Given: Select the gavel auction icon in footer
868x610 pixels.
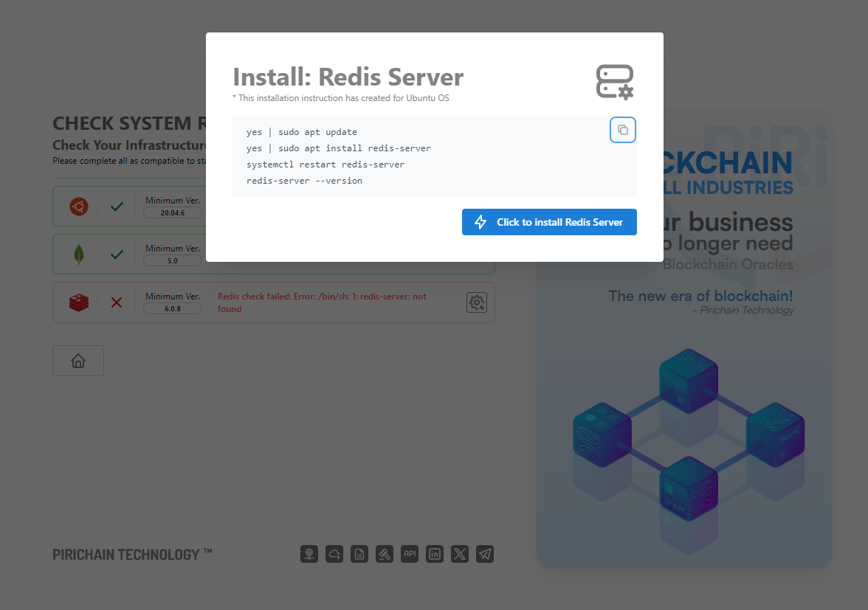Looking at the screenshot, I should click(x=385, y=554).
